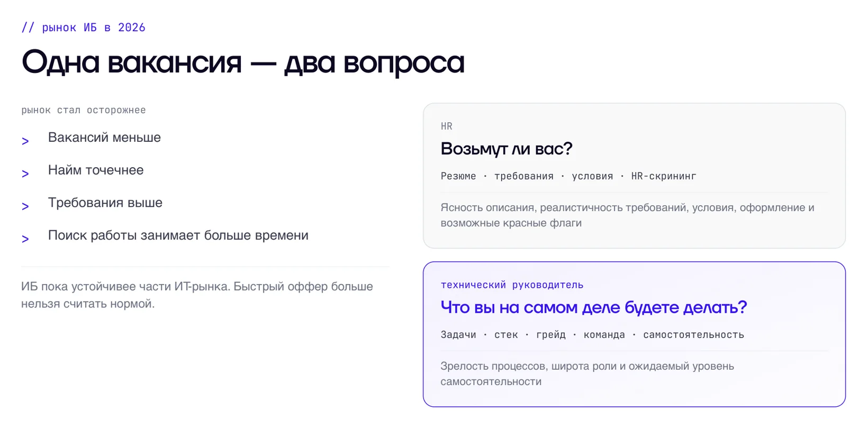Click the list item "Найм точечнее"
The height and width of the screenshot is (429, 868).
(96, 170)
